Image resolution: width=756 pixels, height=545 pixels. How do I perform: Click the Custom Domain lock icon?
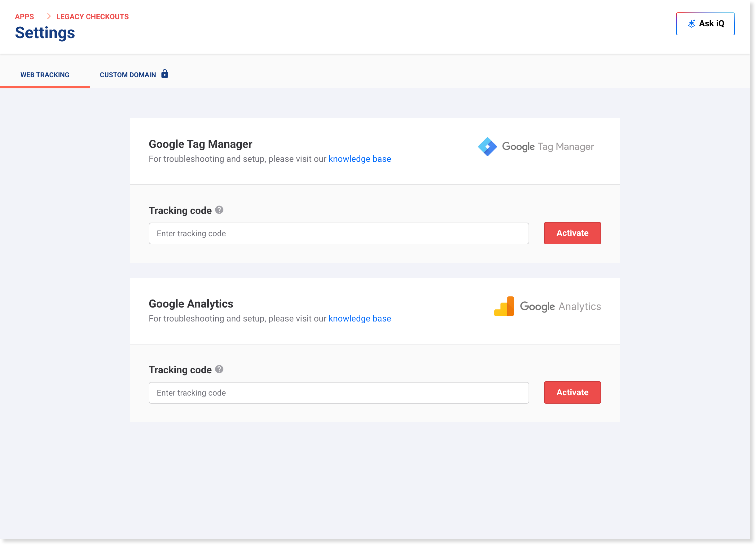click(165, 74)
